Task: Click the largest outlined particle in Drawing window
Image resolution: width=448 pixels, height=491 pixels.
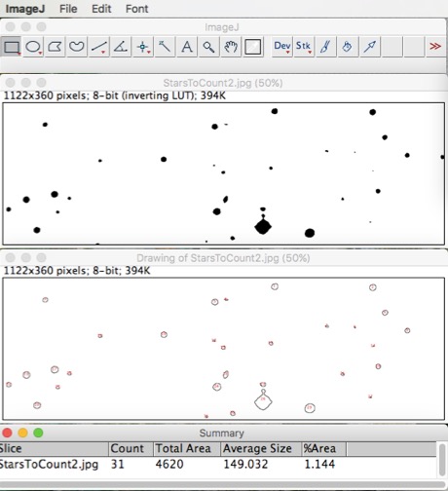Action: point(263,400)
